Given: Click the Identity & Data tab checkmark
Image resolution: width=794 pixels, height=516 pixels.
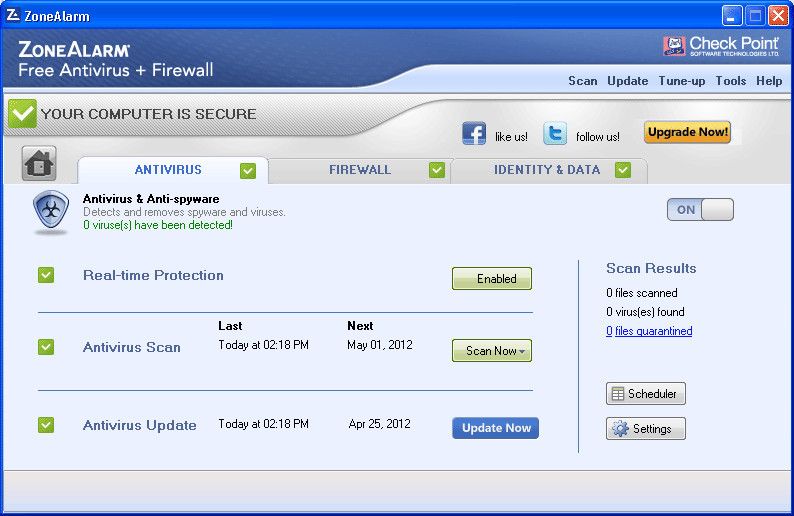Looking at the screenshot, I should coord(623,170).
